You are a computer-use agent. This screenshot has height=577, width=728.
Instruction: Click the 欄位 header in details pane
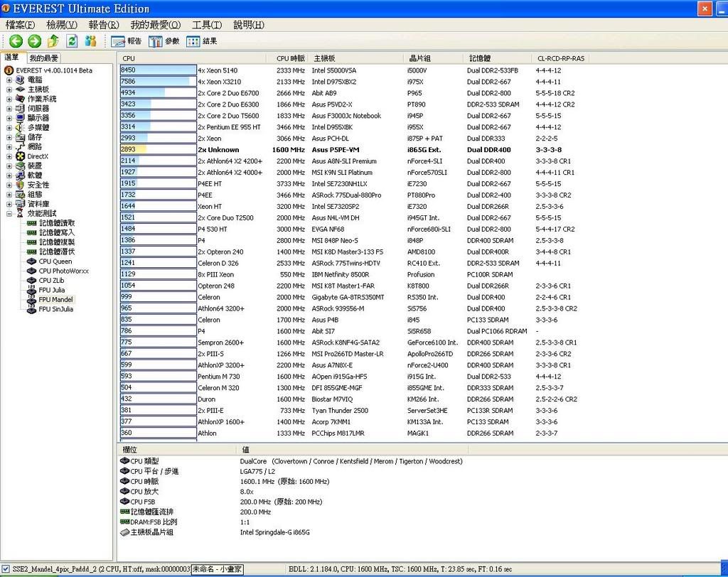pyautogui.click(x=177, y=449)
